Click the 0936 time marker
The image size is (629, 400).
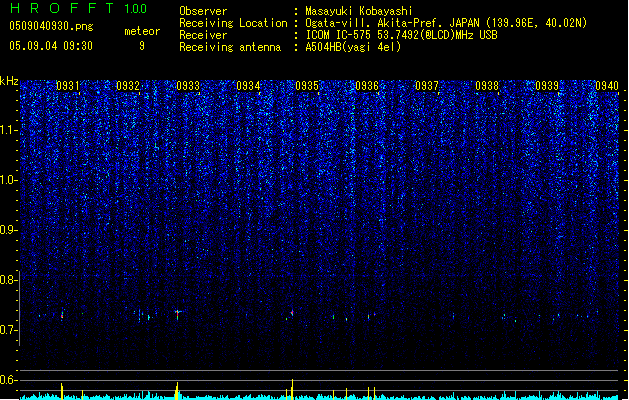[x=367, y=86]
